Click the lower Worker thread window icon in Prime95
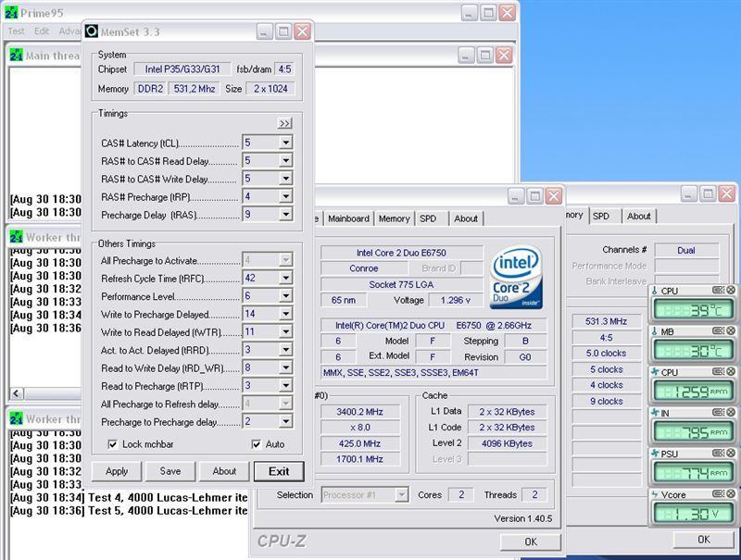 (16, 418)
